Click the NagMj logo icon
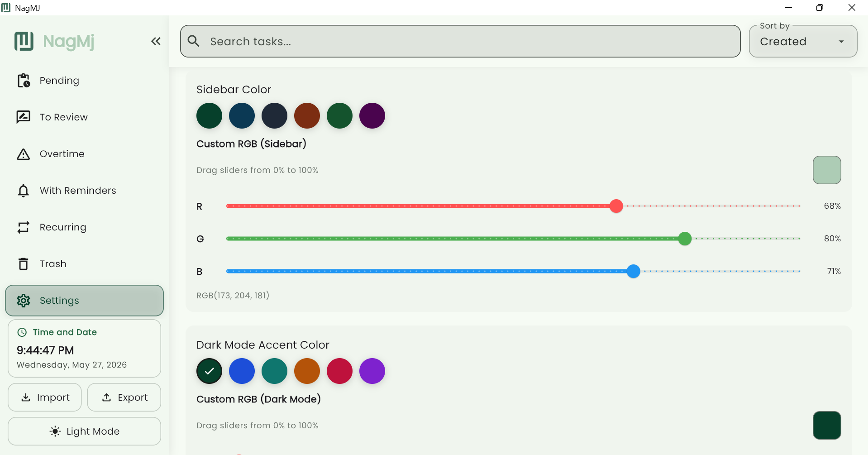The width and height of the screenshot is (868, 455). click(x=24, y=41)
